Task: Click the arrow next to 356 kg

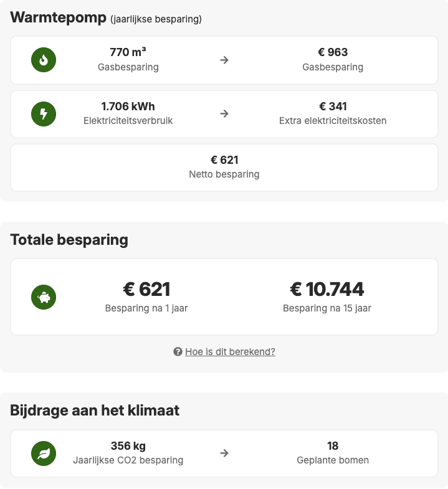Action: point(224,453)
